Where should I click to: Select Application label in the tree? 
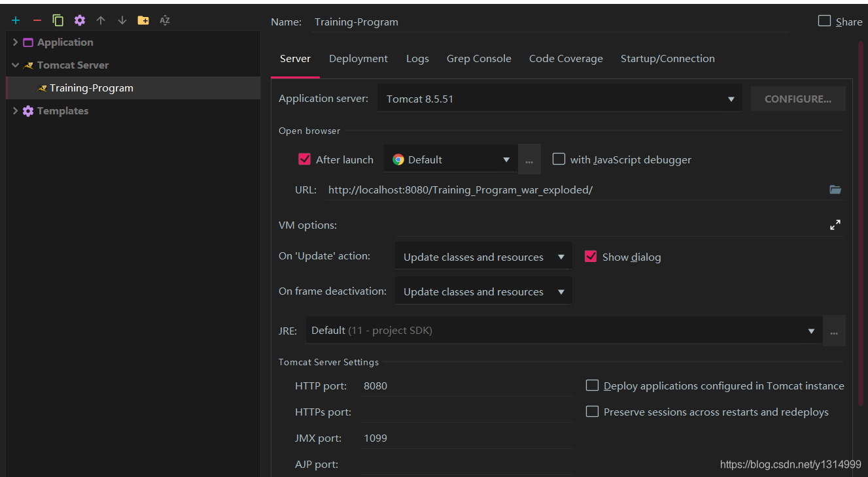point(65,42)
